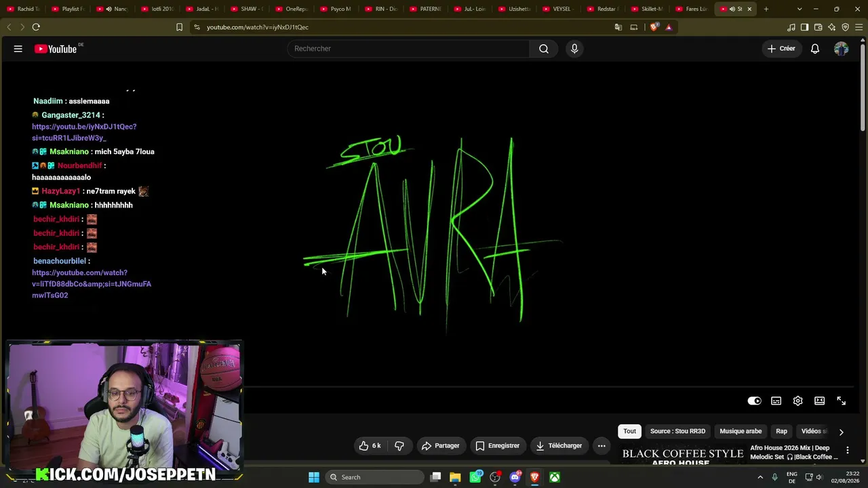Open video player settings gear
The width and height of the screenshot is (868, 488).
pyautogui.click(x=798, y=401)
